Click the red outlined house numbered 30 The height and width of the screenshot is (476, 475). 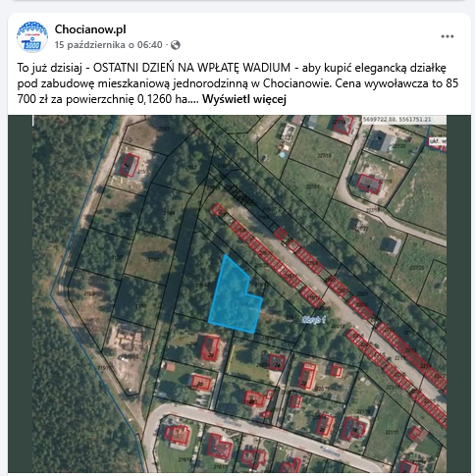coord(201,383)
